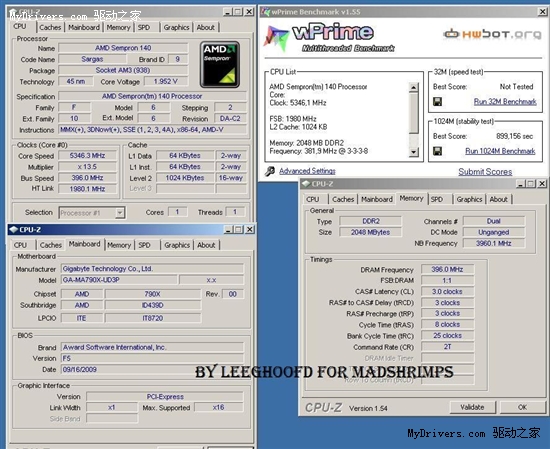This screenshot has height=449, width=550.
Task: Close the Memory CPU-Z window
Action: 542,183
